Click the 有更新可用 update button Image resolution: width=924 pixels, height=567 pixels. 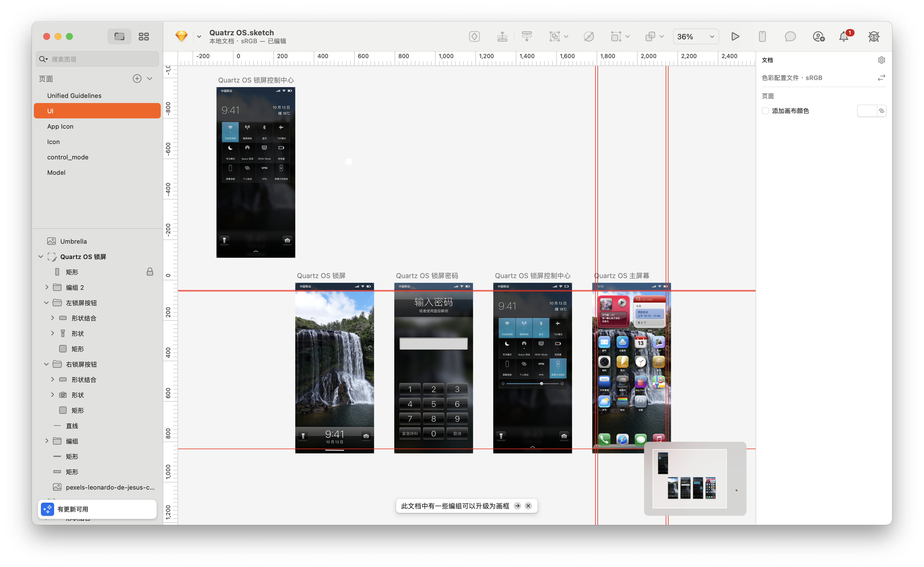click(97, 509)
